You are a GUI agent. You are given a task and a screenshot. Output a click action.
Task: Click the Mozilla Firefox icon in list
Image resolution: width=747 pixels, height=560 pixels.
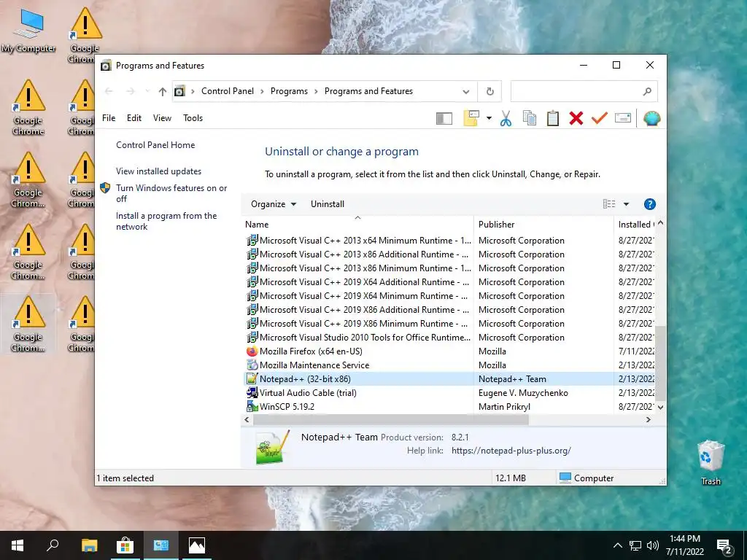click(252, 351)
